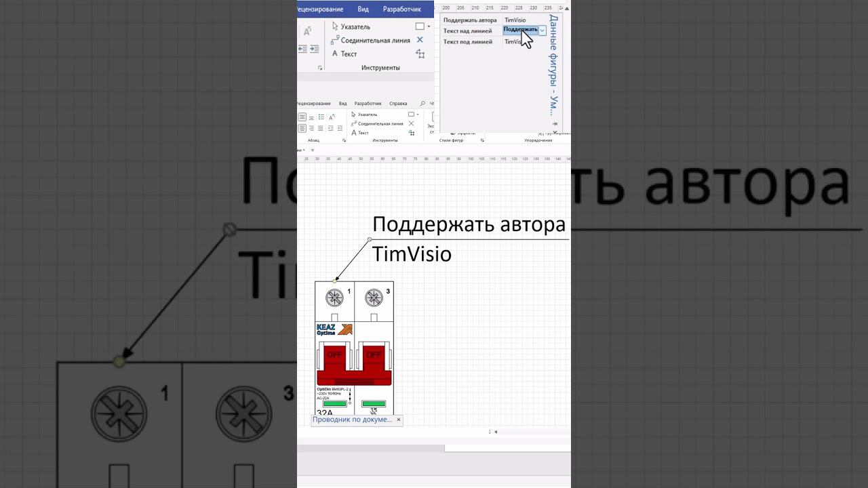Click the Текст над линией value field
The height and width of the screenshot is (488, 868).
click(521, 30)
